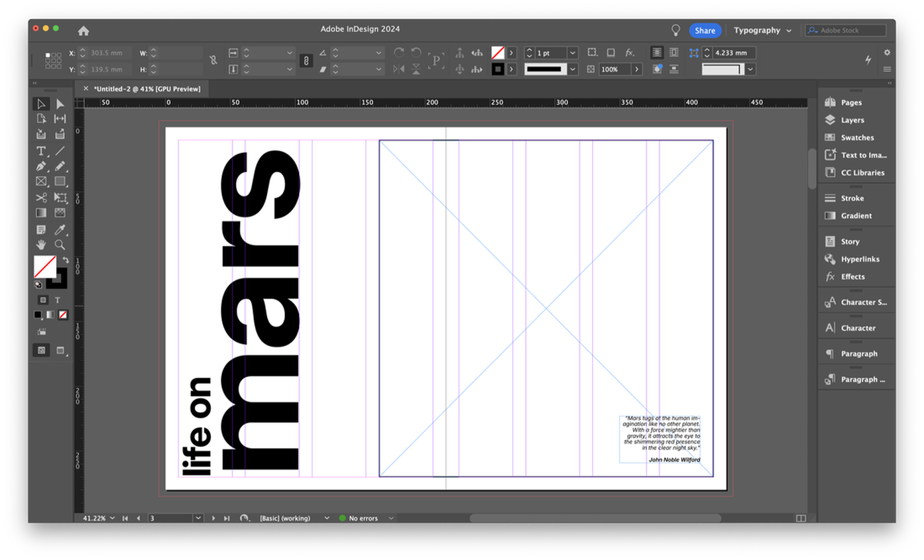Set formatting affects container
This screenshot has height=560, width=924.
click(42, 300)
